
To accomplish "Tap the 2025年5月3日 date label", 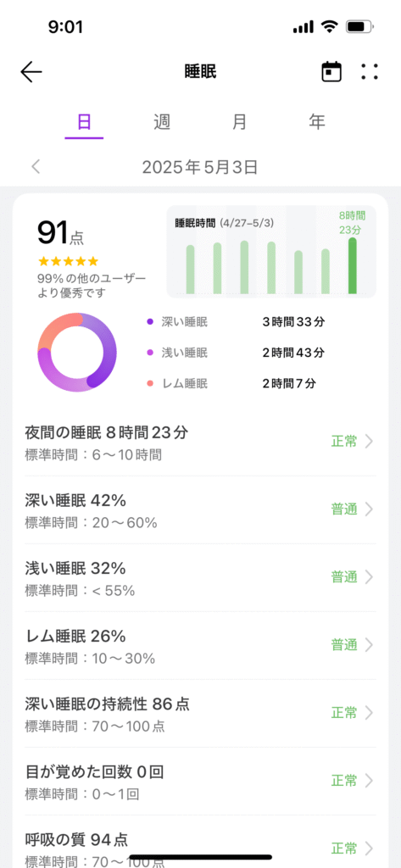I will 200,167.
